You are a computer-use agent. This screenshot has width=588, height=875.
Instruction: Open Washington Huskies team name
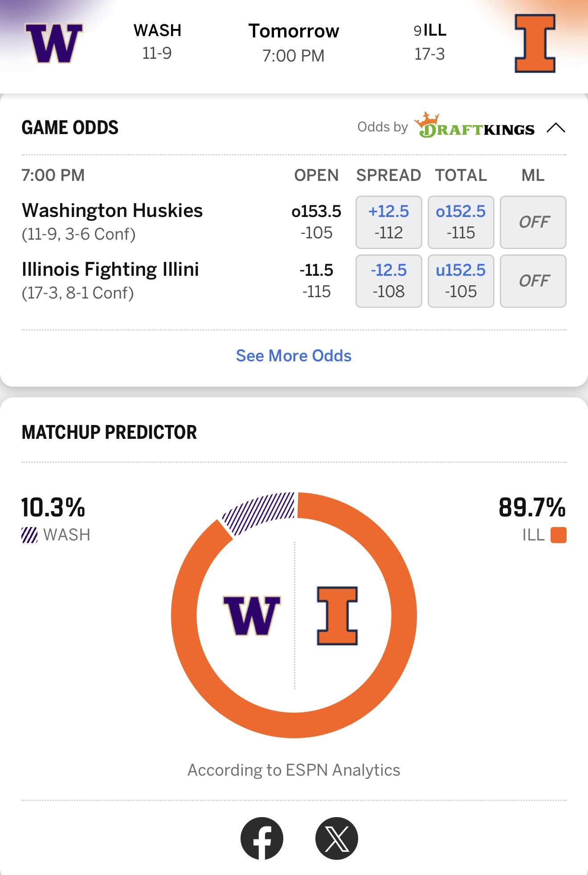pyautogui.click(x=112, y=210)
